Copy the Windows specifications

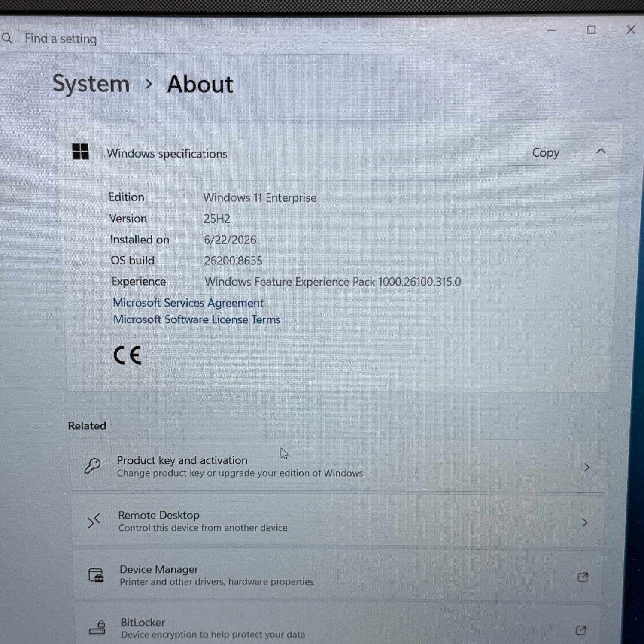tap(545, 152)
